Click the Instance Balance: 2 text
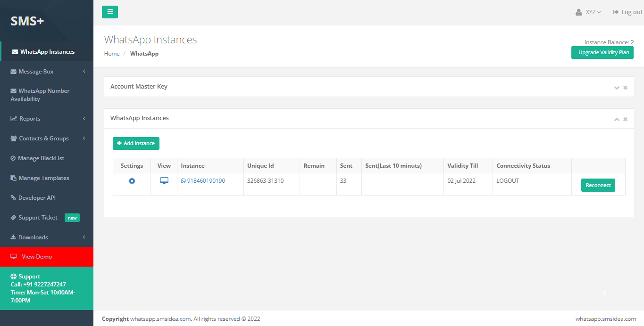644x326 pixels. click(x=609, y=42)
